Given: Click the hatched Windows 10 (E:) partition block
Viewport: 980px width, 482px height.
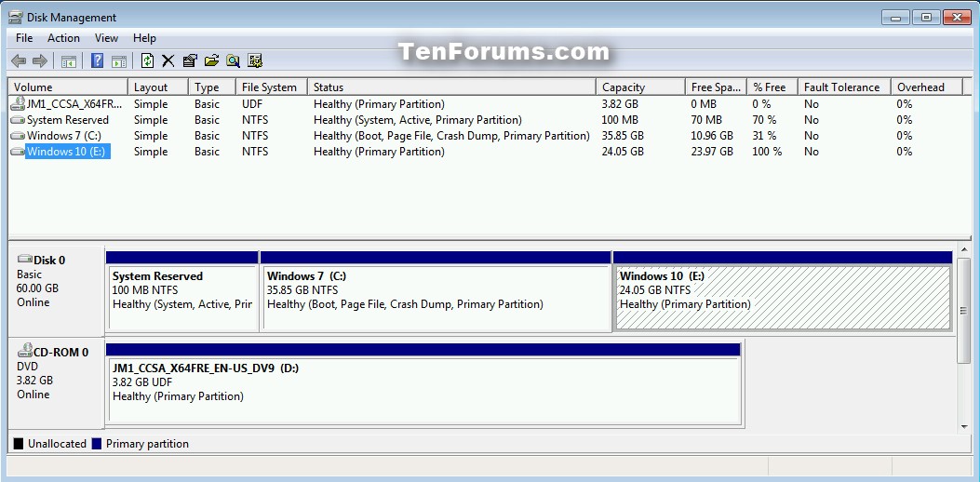Looking at the screenshot, I should point(783,290).
